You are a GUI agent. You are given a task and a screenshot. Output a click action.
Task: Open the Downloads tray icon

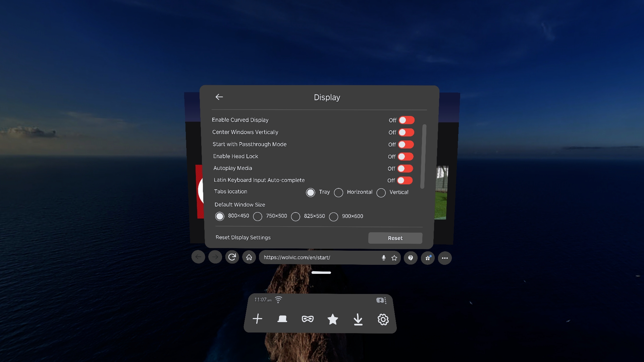point(358,319)
